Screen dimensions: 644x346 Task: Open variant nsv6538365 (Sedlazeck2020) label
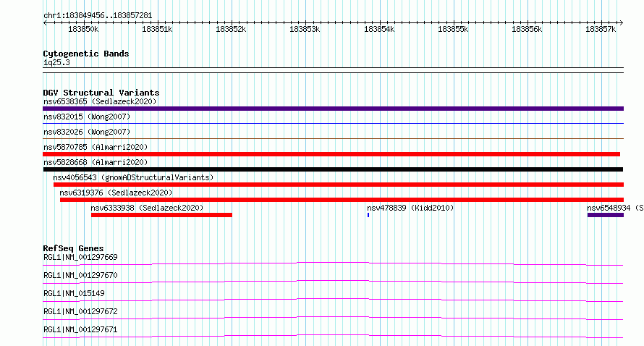[x=100, y=101]
